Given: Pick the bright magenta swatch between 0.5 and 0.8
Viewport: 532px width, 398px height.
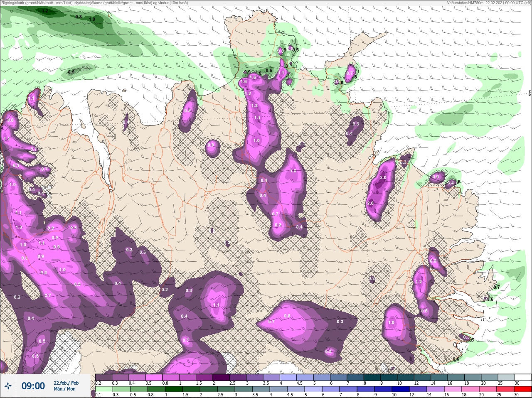Looking at the screenshot, I should 154,377.
